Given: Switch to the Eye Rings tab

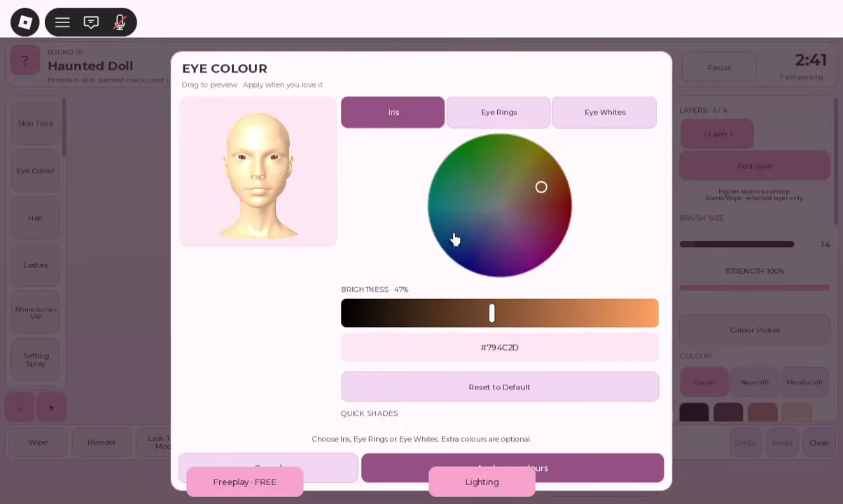Looking at the screenshot, I should pyautogui.click(x=499, y=112).
